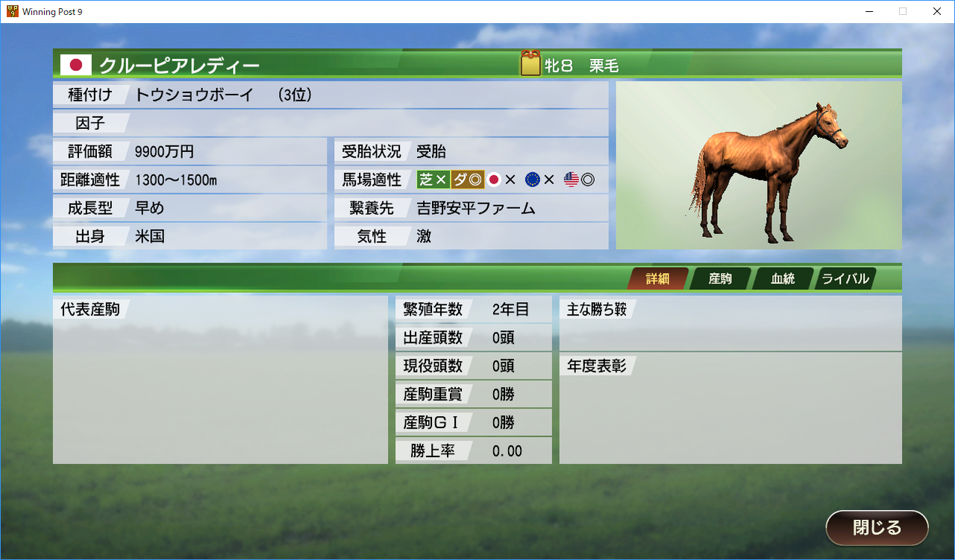Click the growth type value 早め

click(x=149, y=208)
